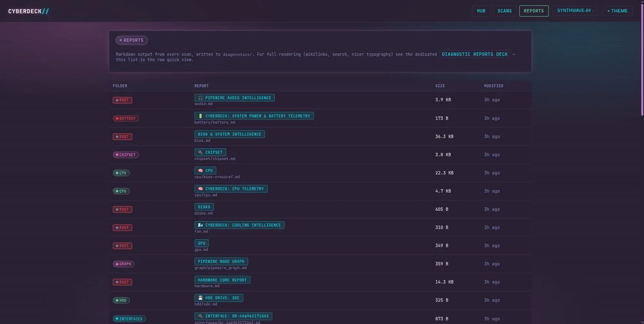Open the Diagnostic Reports Deck link
Screen dimensions: 644x324
pos(475,54)
